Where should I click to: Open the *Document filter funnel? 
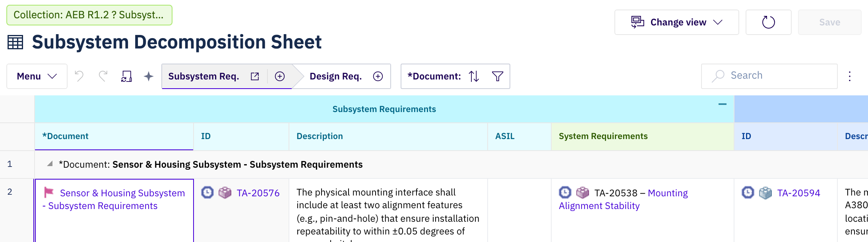498,76
